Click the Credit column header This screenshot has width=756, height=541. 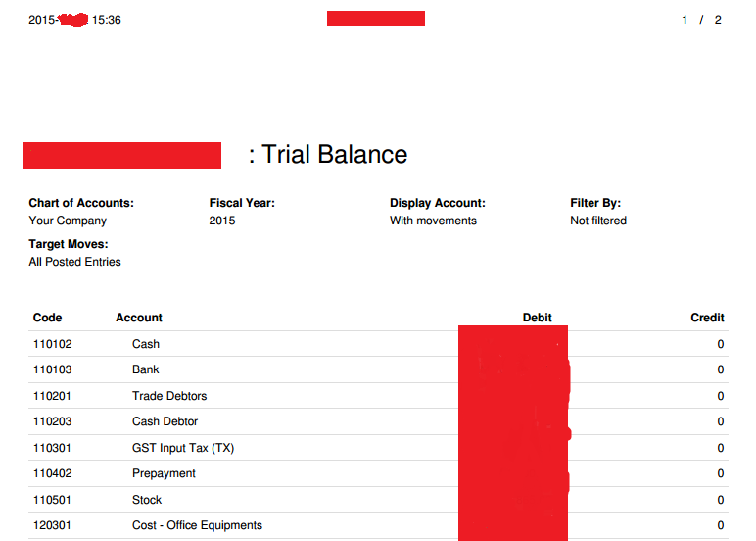point(707,318)
